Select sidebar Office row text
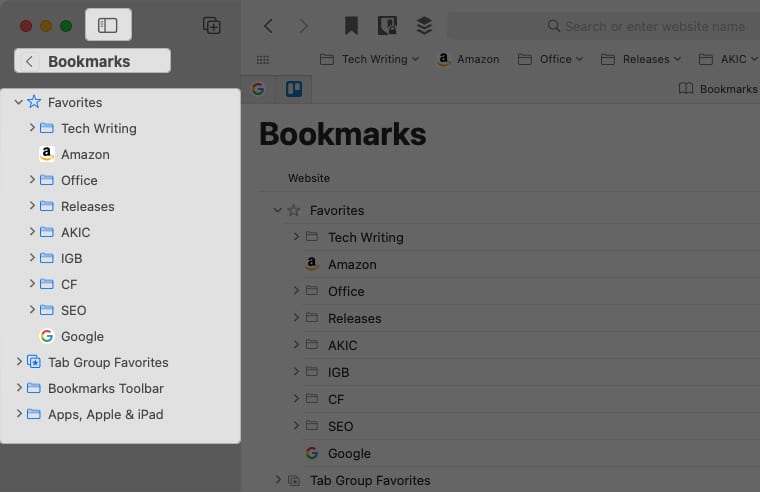 click(x=79, y=180)
